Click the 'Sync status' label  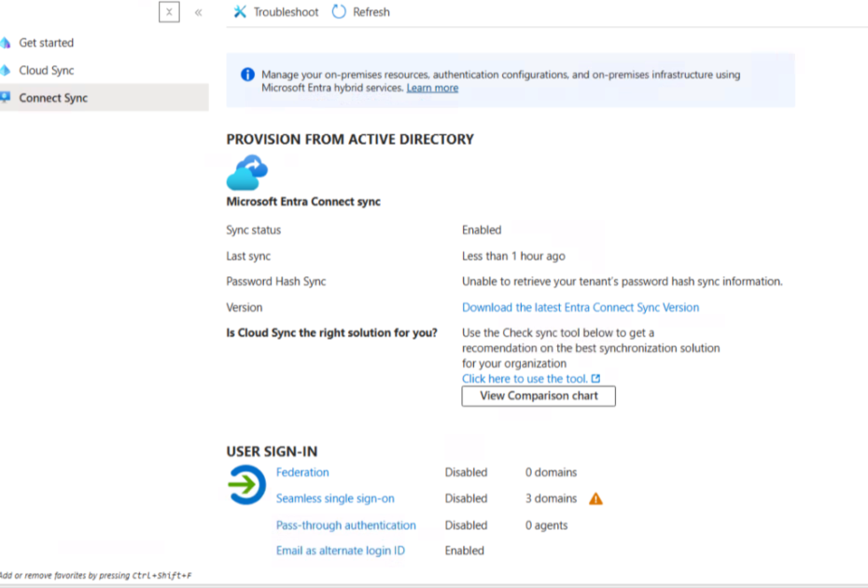click(x=253, y=230)
